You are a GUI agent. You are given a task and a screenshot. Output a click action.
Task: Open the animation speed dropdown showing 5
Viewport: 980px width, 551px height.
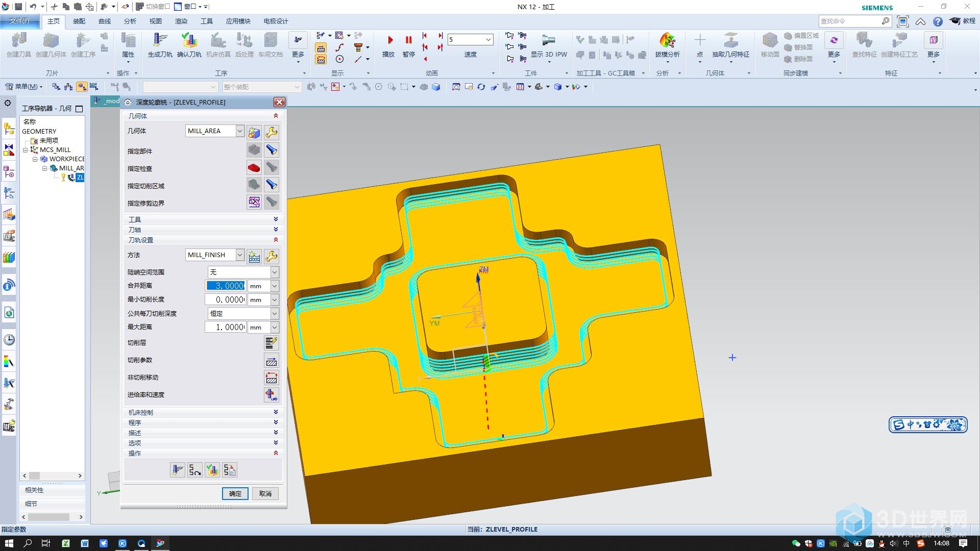point(488,39)
